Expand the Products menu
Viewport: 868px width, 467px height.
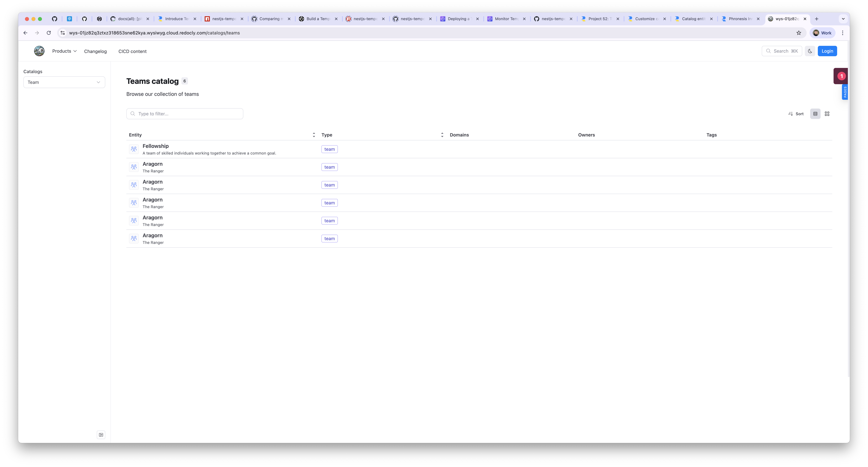click(64, 51)
